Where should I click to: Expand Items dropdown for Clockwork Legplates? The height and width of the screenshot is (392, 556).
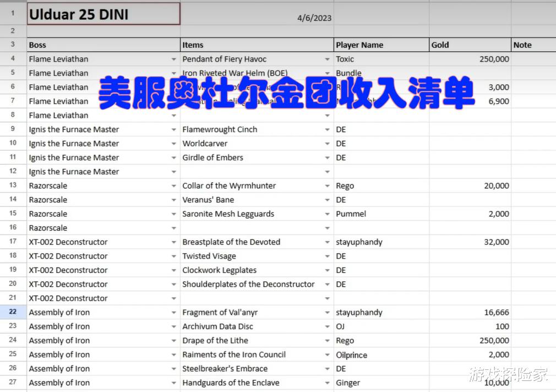click(328, 270)
